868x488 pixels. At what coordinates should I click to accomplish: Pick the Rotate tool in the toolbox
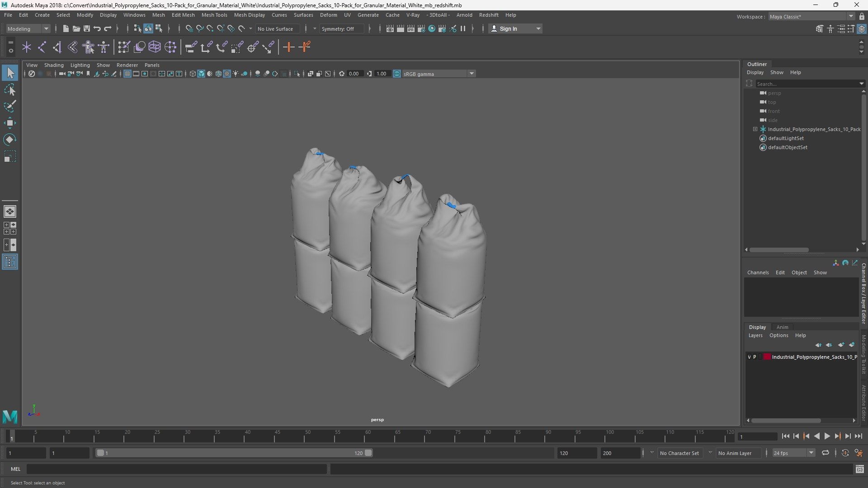click(10, 140)
